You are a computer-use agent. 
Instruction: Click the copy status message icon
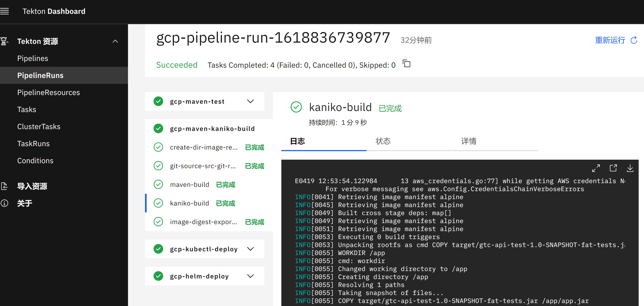[406, 64]
